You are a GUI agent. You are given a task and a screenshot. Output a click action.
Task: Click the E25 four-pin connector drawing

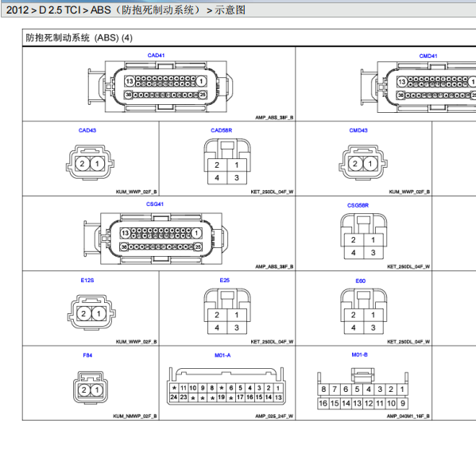pos(227,311)
